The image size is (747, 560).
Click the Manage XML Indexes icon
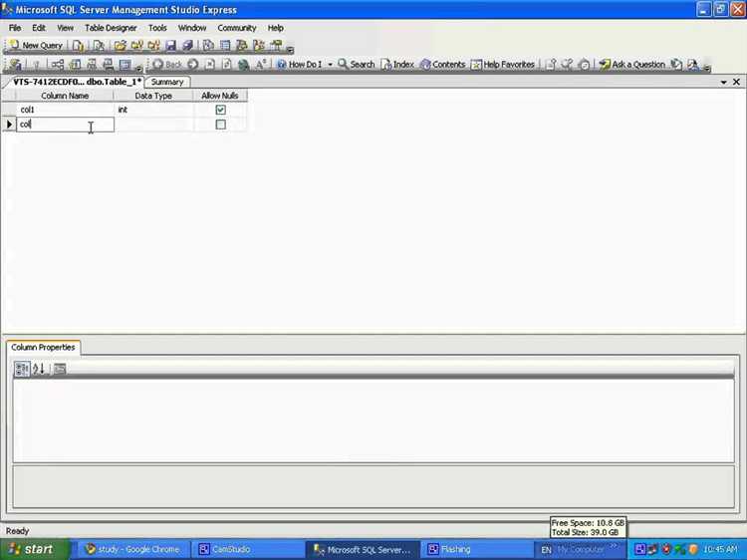pos(109,65)
